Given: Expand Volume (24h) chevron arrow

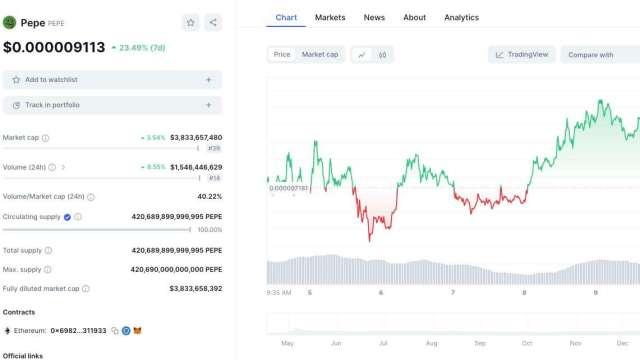Looking at the screenshot, I should pyautogui.click(x=63, y=167).
